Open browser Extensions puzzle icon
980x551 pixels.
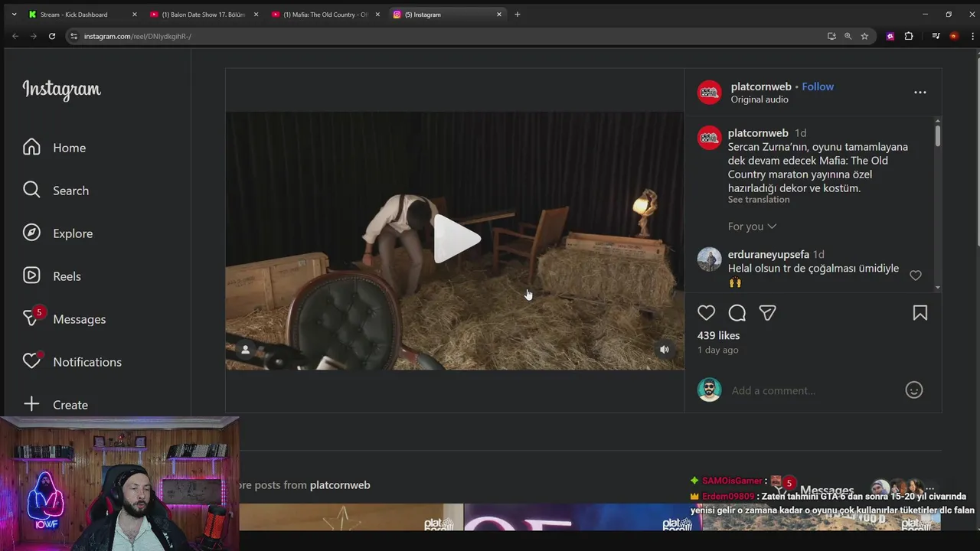click(x=909, y=36)
